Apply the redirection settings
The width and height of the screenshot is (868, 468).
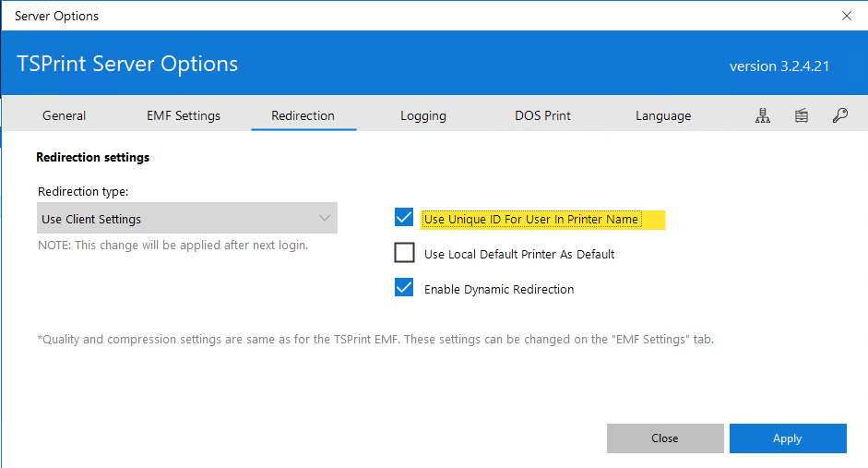point(787,438)
